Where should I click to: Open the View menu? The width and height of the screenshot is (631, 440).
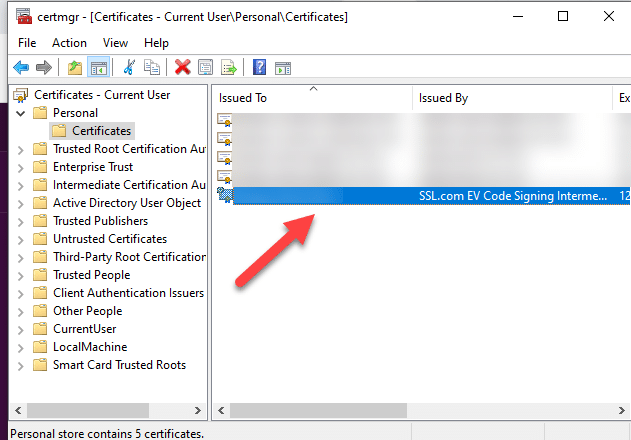point(115,43)
